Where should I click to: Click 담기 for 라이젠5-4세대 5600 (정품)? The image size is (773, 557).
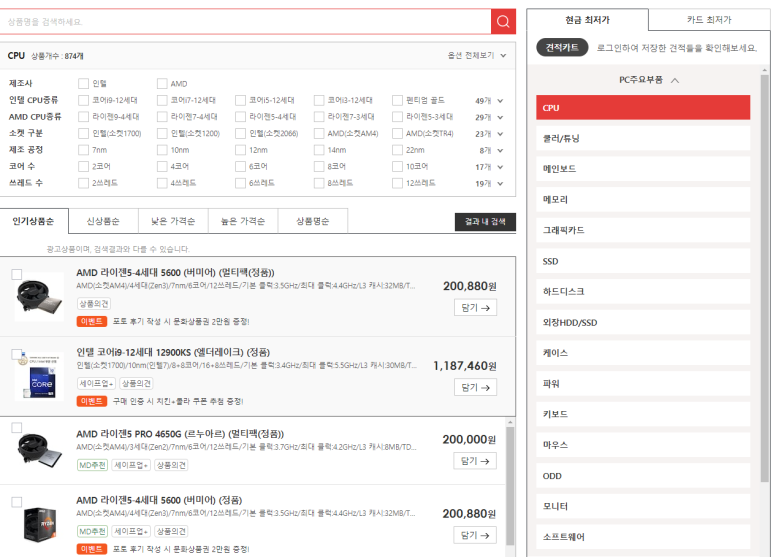coord(475,535)
